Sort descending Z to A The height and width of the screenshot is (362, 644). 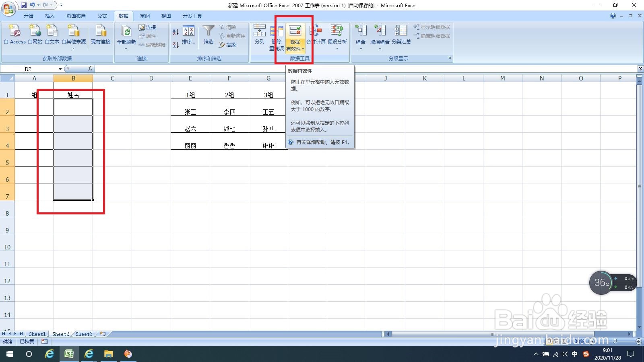click(x=176, y=45)
